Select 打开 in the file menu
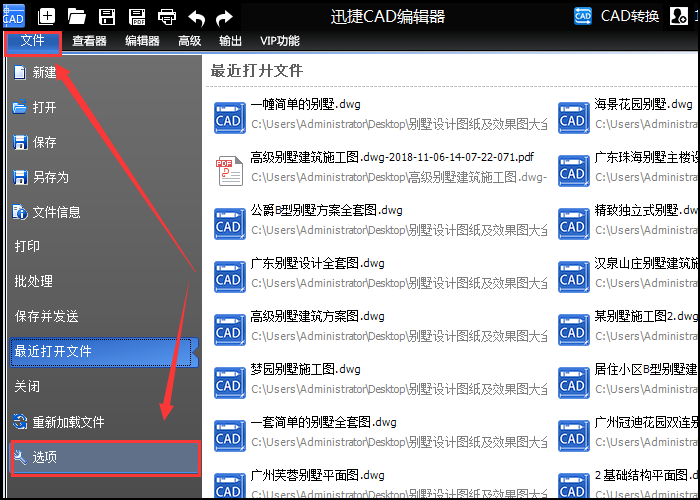This screenshot has height=500, width=700. point(104,107)
